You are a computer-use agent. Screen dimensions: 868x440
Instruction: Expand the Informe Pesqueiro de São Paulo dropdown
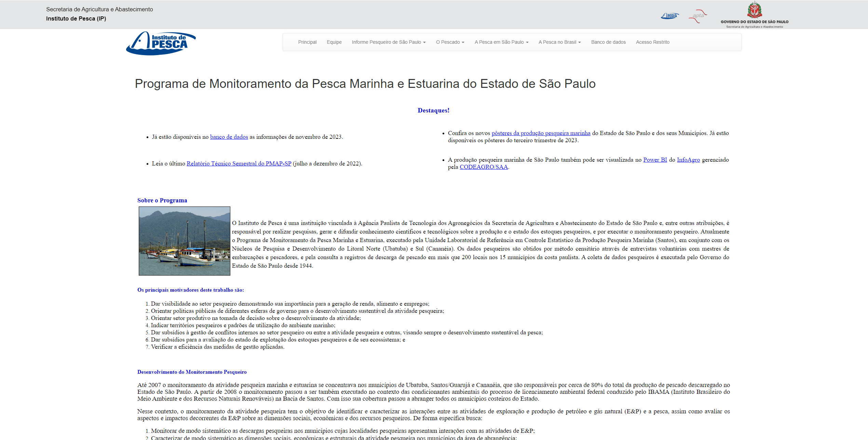click(x=389, y=42)
